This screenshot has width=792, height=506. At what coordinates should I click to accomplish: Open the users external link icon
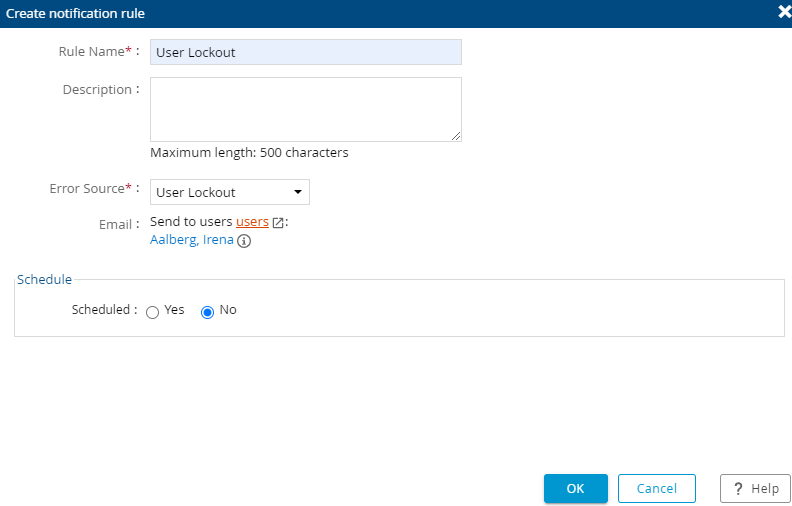(278, 222)
